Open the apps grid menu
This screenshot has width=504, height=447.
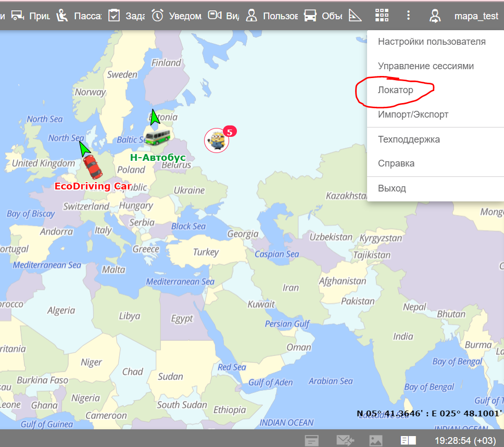(382, 16)
